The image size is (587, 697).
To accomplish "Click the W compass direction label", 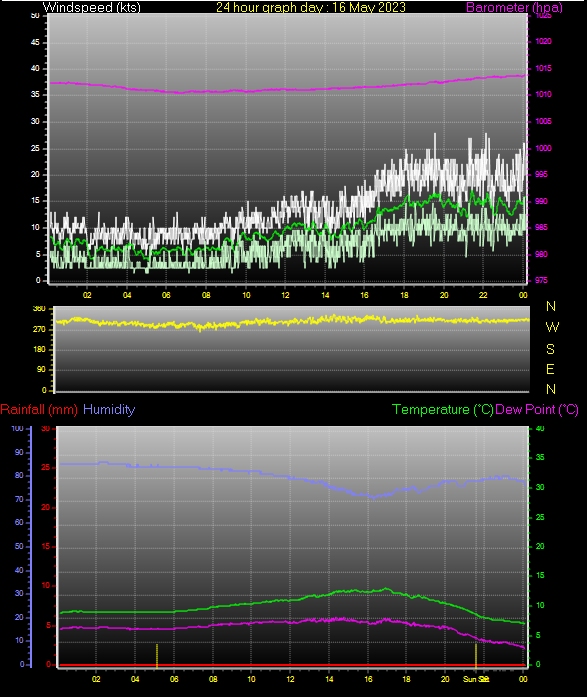I will click(x=552, y=327).
